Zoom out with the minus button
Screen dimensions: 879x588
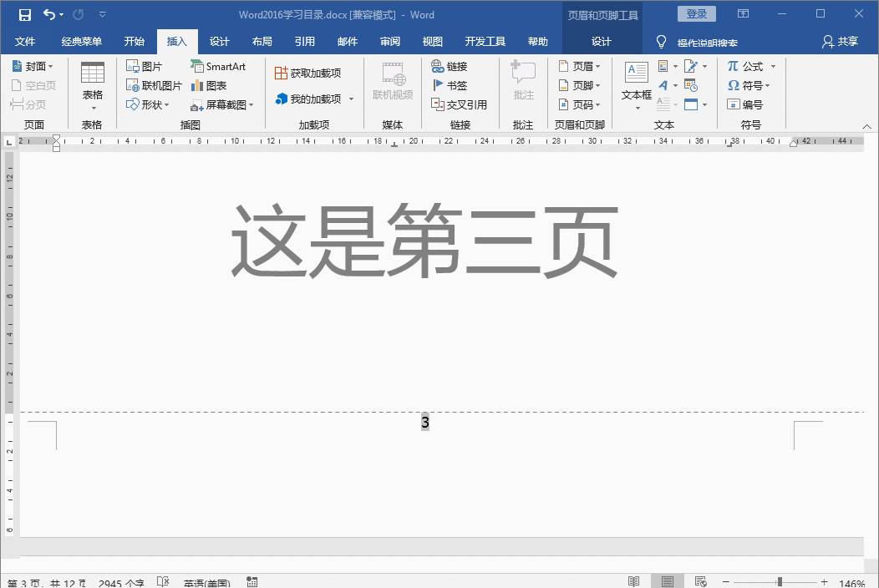(725, 582)
